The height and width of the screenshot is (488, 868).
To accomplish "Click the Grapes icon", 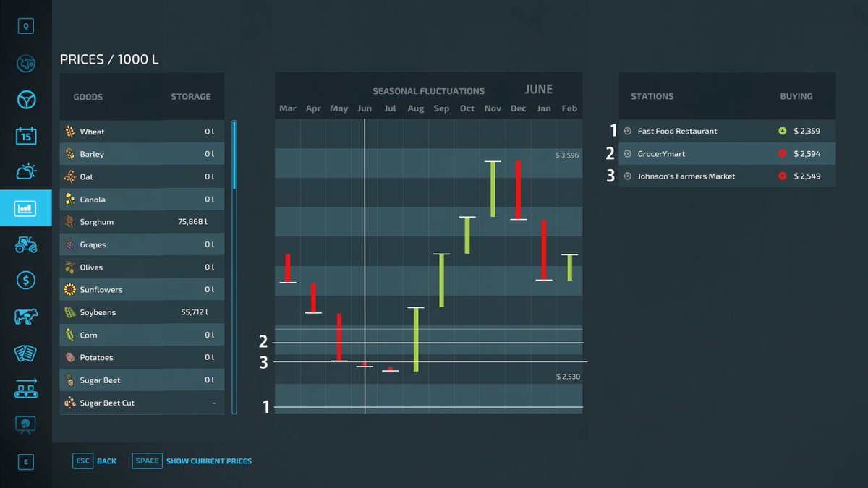I will (x=70, y=244).
